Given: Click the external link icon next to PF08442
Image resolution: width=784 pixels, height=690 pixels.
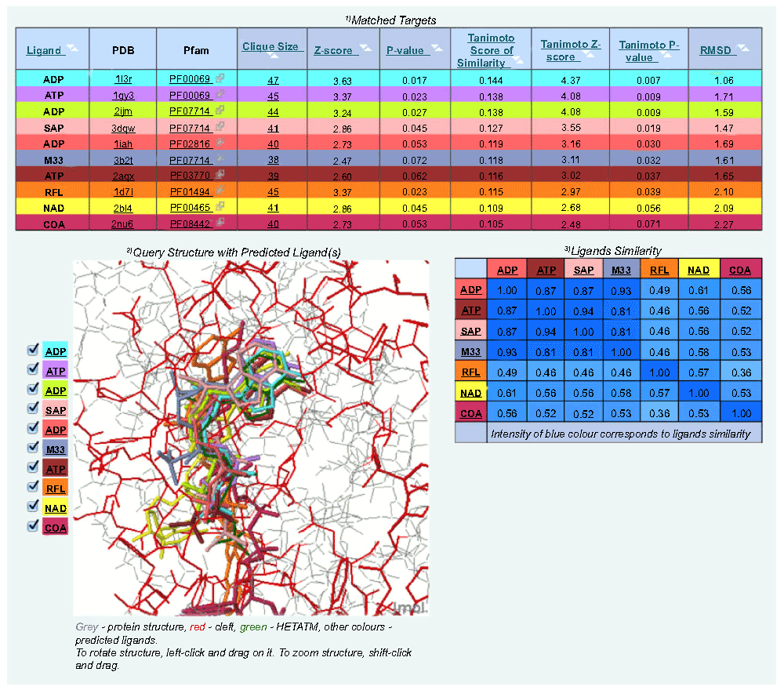Looking at the screenshot, I should [220, 223].
